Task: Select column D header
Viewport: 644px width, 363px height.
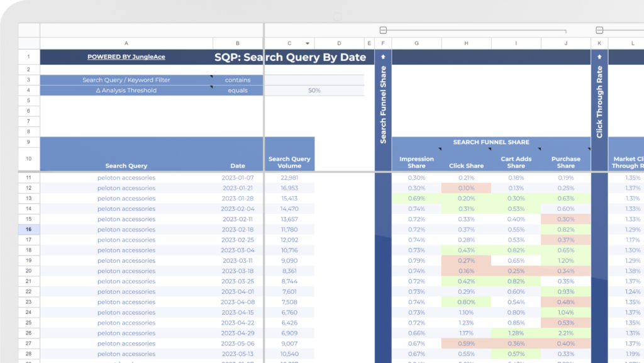Action: pos(339,43)
